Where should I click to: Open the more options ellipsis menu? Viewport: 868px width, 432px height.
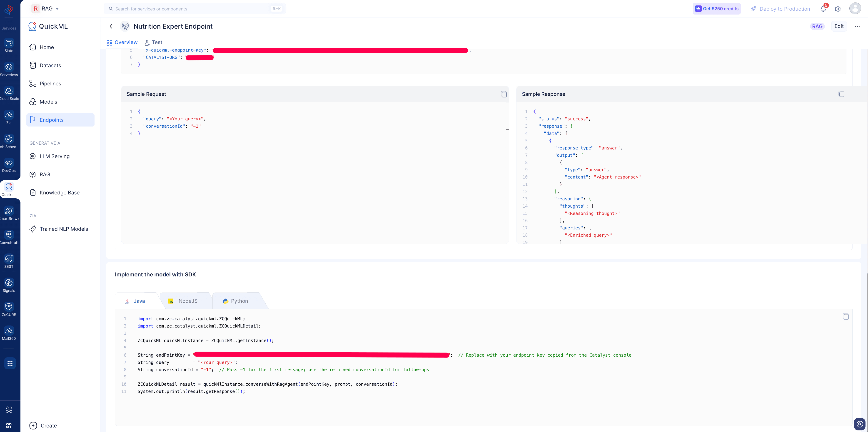(x=857, y=26)
